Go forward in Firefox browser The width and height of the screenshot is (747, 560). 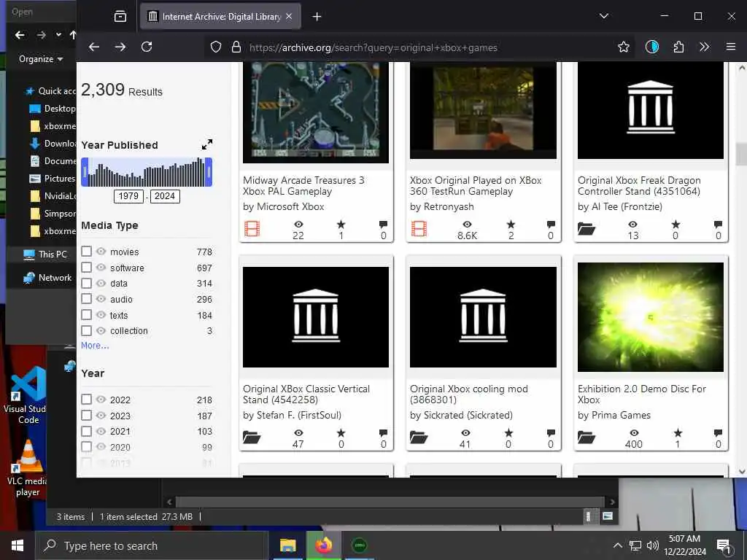tap(120, 47)
